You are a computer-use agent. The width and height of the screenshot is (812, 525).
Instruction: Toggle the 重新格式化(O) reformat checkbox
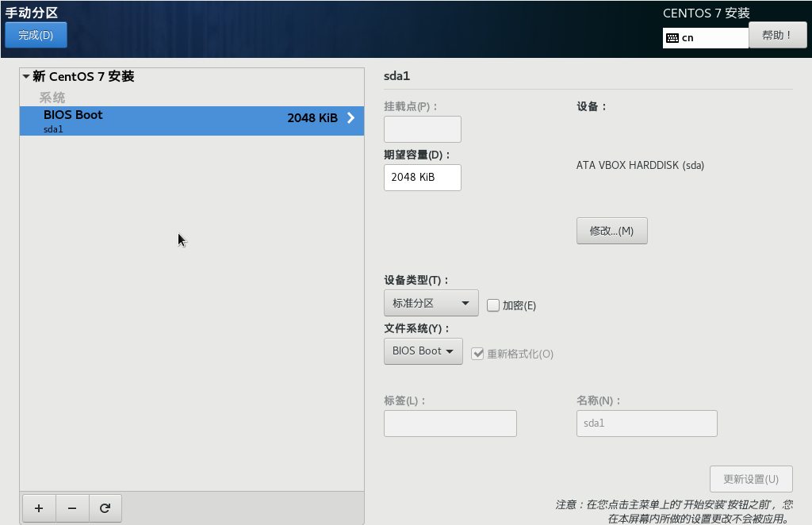tap(477, 354)
